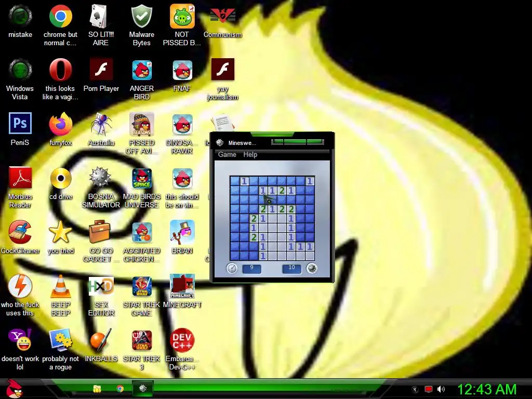The image size is (532, 399).
Task: Launch Opera icon 'this looks like a vagi...'
Action: click(60, 70)
